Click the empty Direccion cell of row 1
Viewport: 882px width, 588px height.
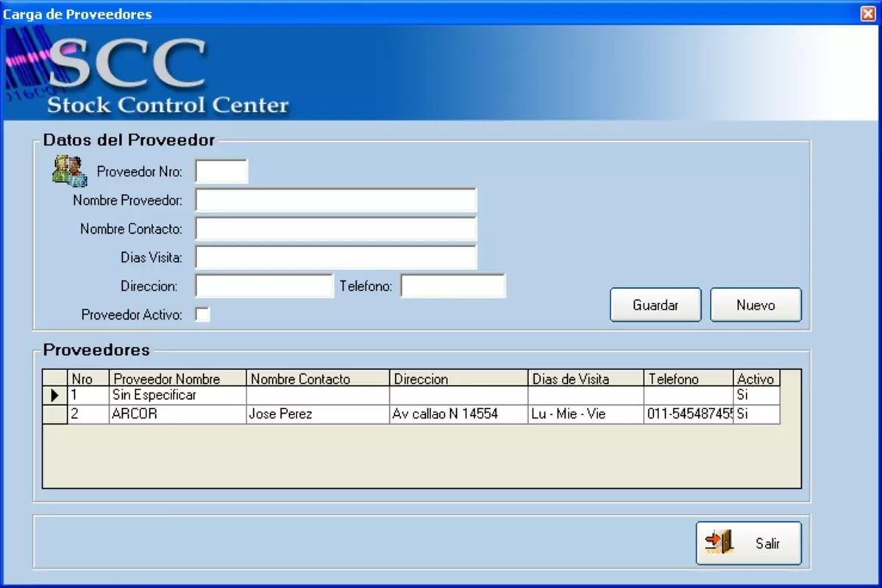coord(459,395)
